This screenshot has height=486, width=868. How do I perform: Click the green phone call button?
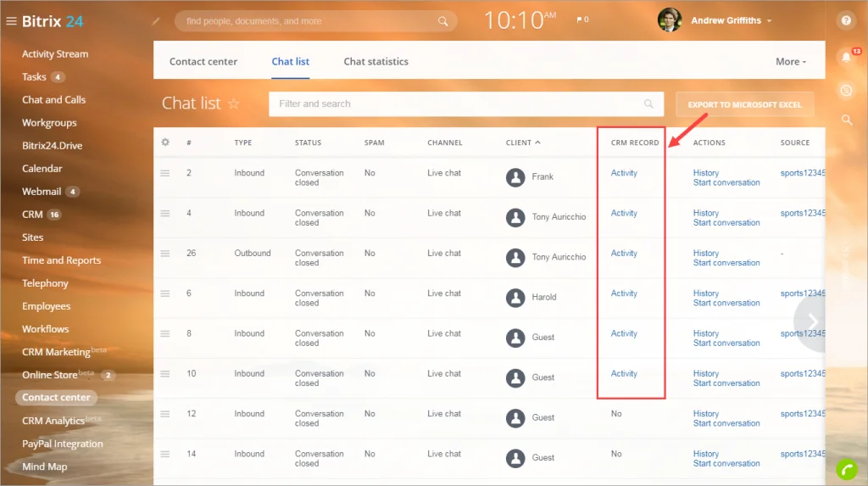847,469
